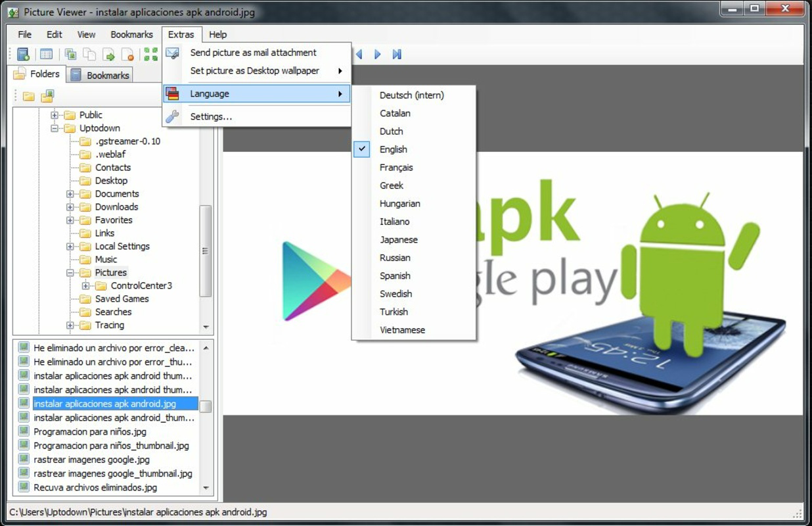Choose Hungarian from language list
Image resolution: width=812 pixels, height=526 pixels.
point(414,204)
